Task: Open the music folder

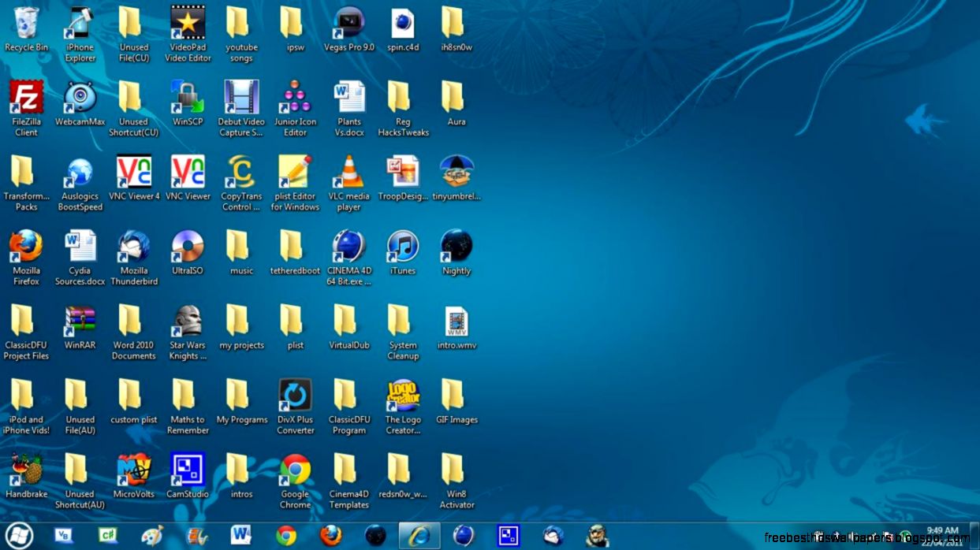Action: (x=241, y=253)
